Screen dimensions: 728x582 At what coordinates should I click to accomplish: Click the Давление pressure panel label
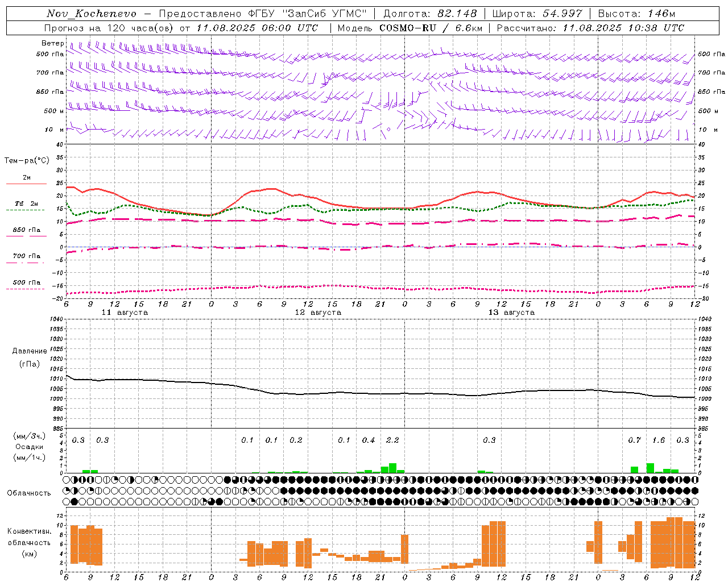coord(30,351)
